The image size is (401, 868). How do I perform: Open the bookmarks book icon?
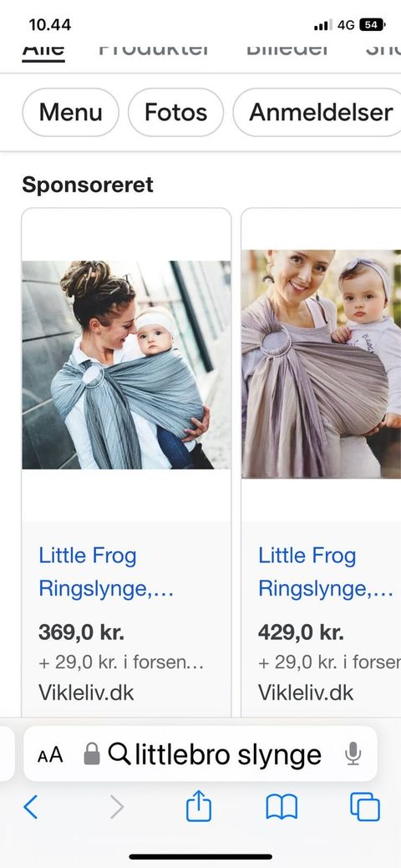click(x=282, y=807)
